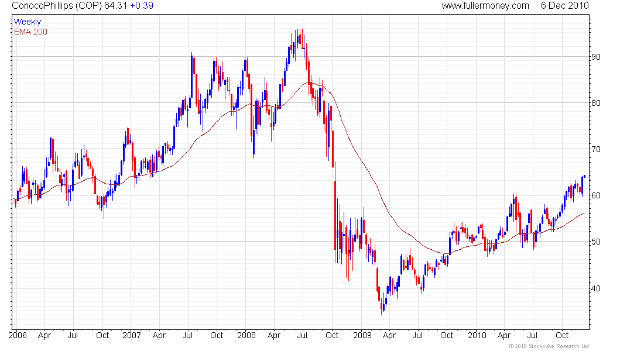Image resolution: width=644 pixels, height=351 pixels.
Task: Click the Apr label following 2008
Action: click(x=274, y=335)
